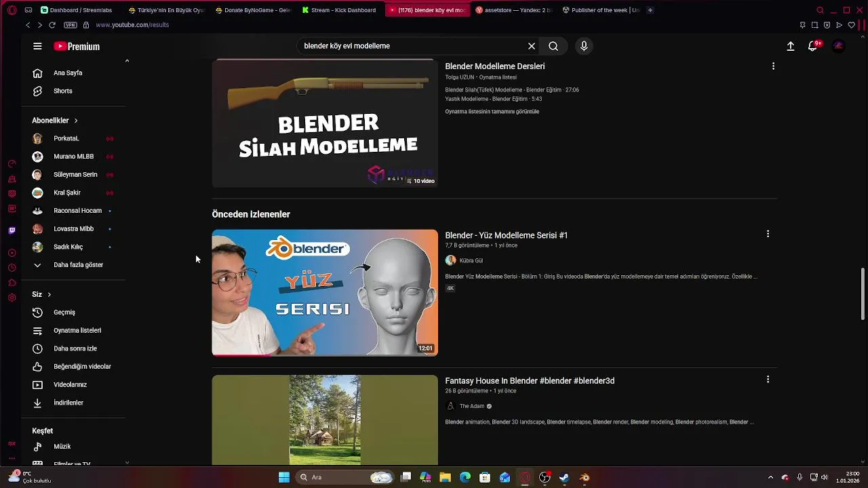
Task: Open the YouTube hamburger guide menu
Action: [37, 46]
